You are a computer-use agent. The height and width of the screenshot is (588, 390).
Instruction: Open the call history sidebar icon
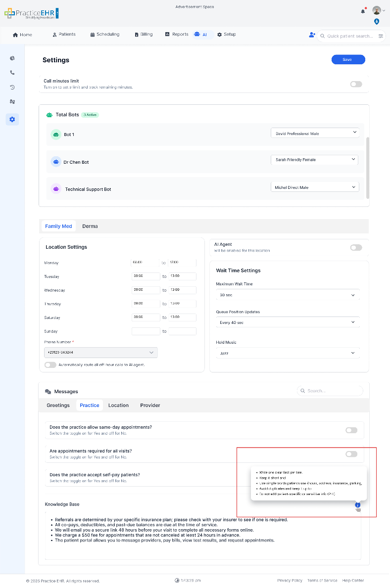12,87
